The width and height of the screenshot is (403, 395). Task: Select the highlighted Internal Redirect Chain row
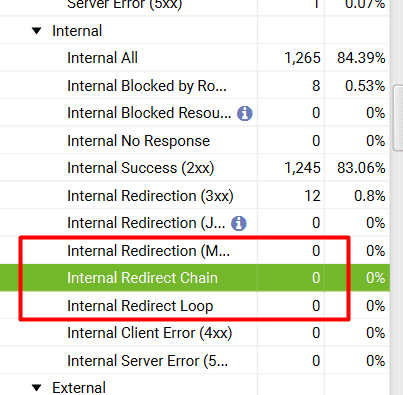click(195, 278)
